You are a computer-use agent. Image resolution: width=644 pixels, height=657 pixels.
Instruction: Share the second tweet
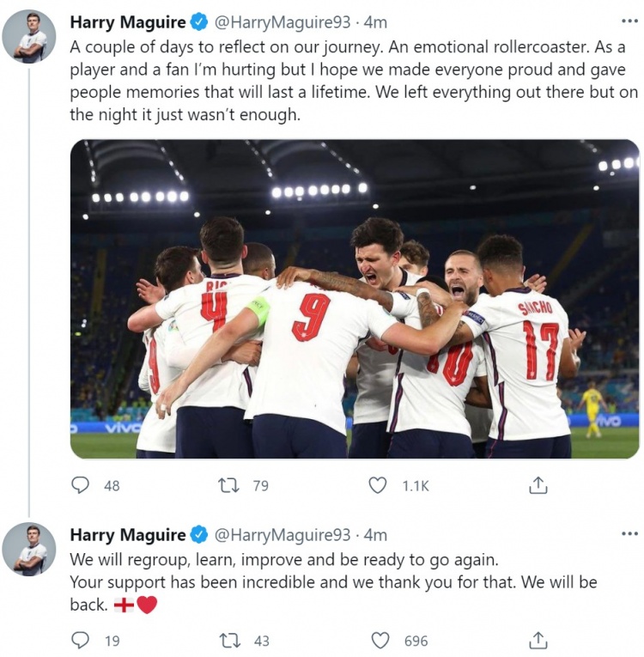[538, 640]
